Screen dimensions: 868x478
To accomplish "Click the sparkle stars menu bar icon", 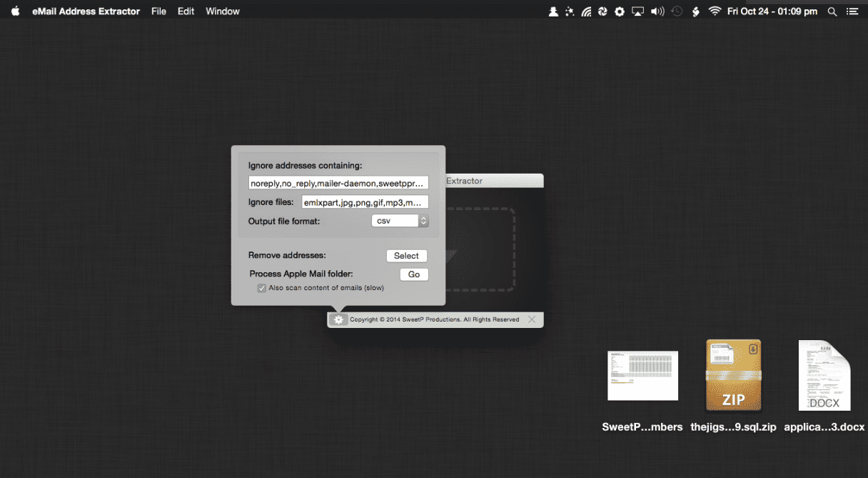I will (570, 11).
